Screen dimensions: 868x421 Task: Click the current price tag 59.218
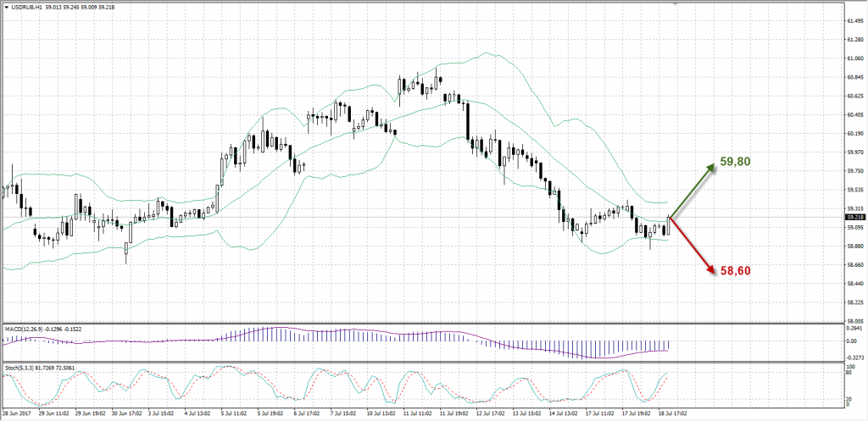[854, 218]
